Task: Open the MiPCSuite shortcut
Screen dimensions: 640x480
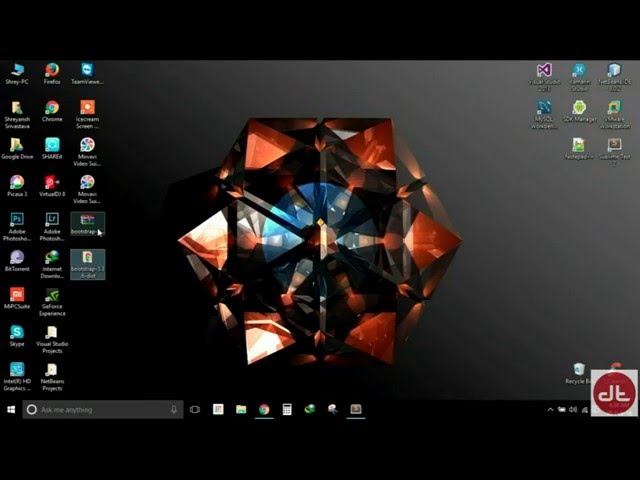Action: (x=17, y=299)
